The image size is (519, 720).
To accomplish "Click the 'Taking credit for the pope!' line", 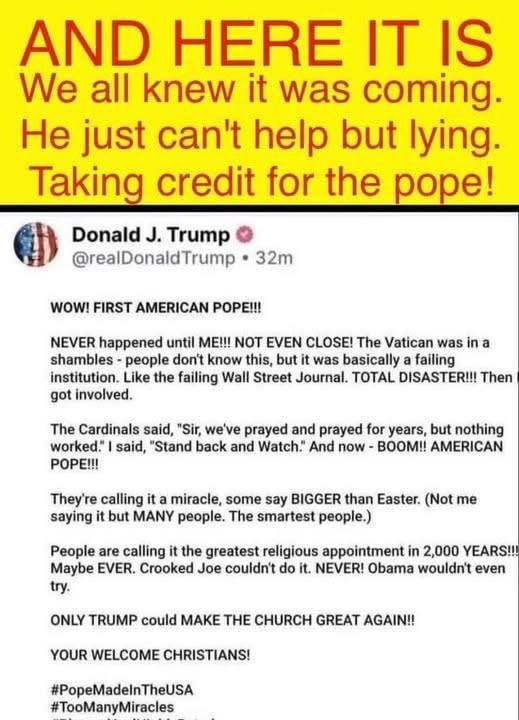I will click(x=262, y=182).
